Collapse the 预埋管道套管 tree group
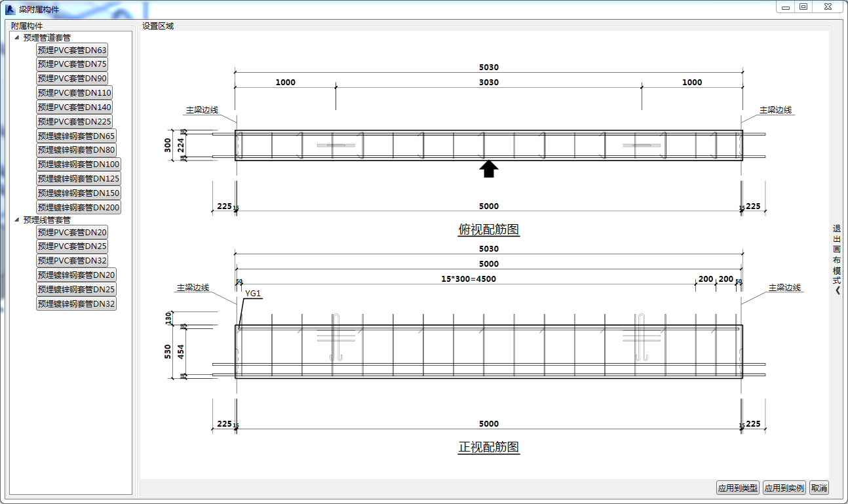Viewport: 848px width, 504px height. (x=17, y=37)
